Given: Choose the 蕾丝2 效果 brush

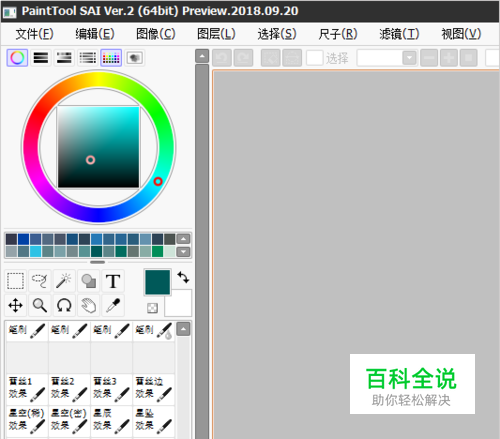Looking at the screenshot, I should (69, 389).
